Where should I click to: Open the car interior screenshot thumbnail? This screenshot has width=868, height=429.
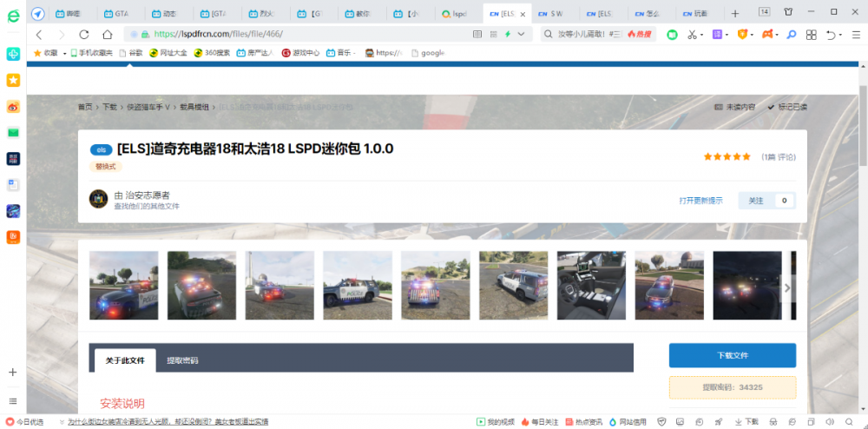591,286
